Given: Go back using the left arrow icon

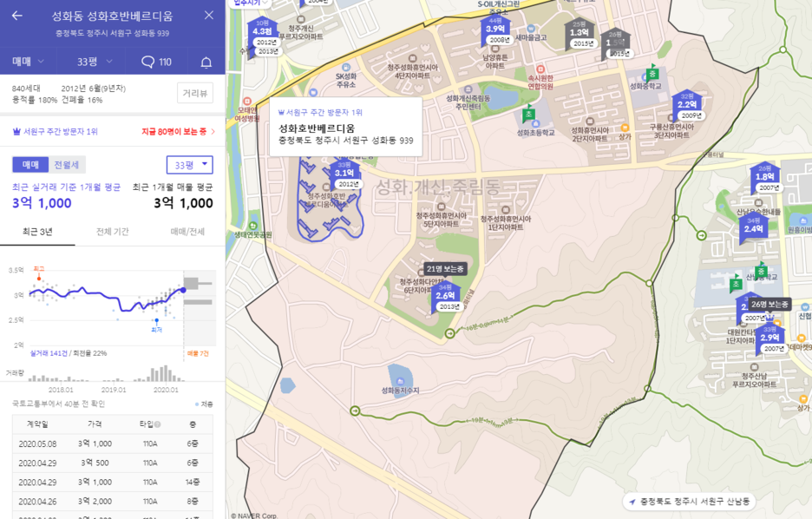Looking at the screenshot, I should (x=17, y=16).
